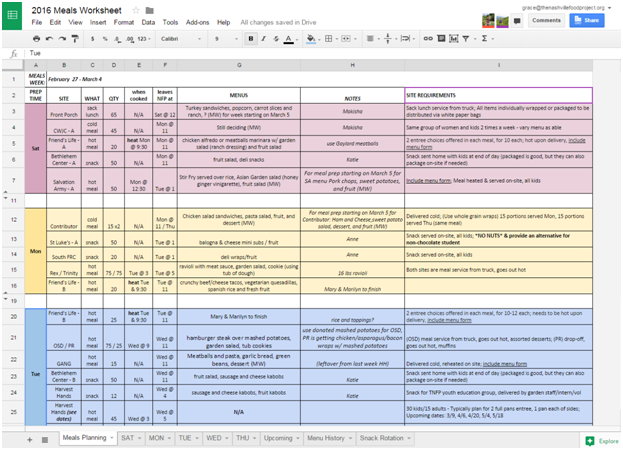Click the Comments button
The width and height of the screenshot is (623, 450).
(546, 20)
